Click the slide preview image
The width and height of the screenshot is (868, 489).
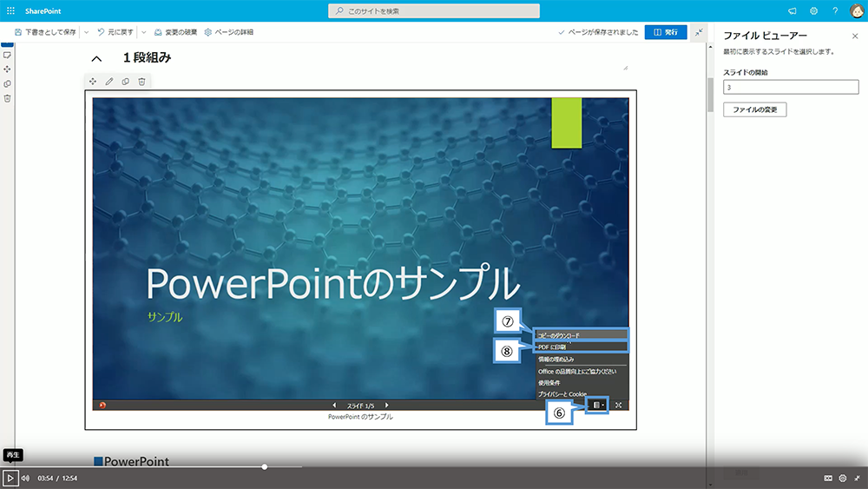point(360,248)
